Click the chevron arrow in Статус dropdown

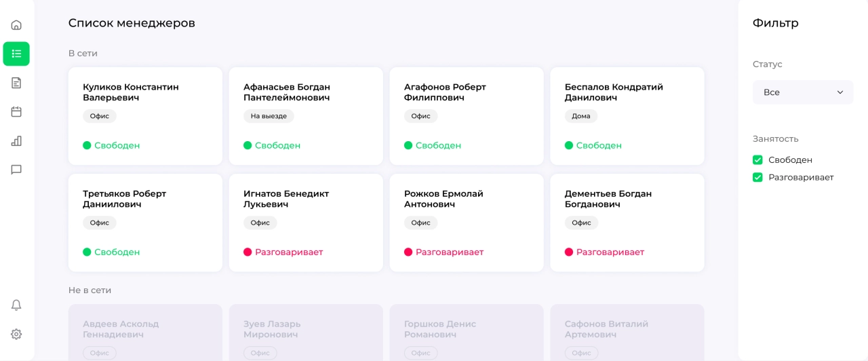pos(840,92)
